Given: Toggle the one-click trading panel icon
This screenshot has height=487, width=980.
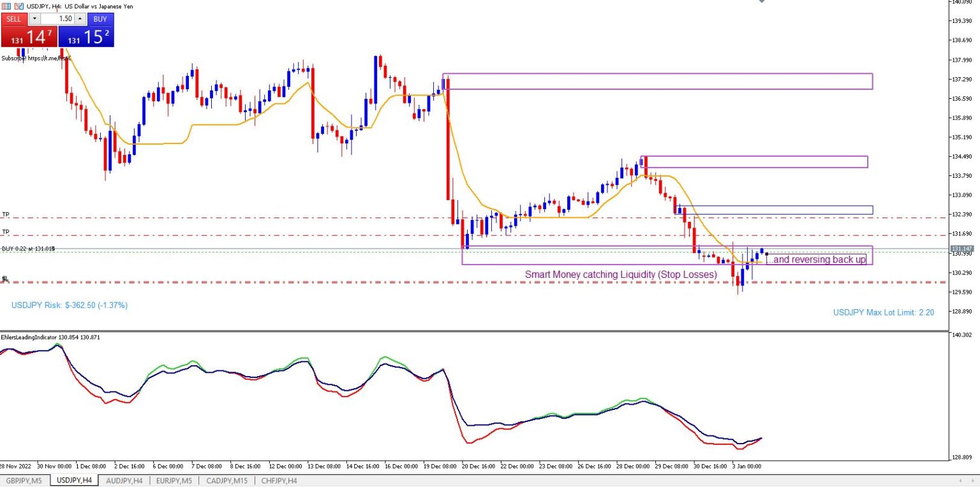Looking at the screenshot, I should coord(6,6).
